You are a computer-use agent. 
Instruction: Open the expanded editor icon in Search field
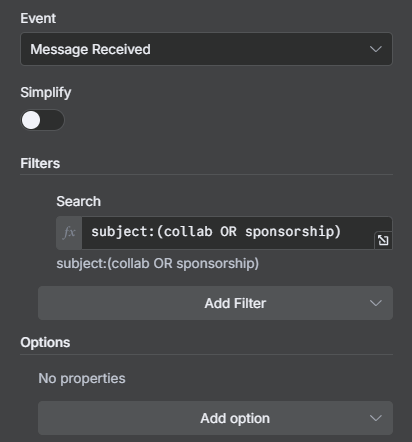383,240
